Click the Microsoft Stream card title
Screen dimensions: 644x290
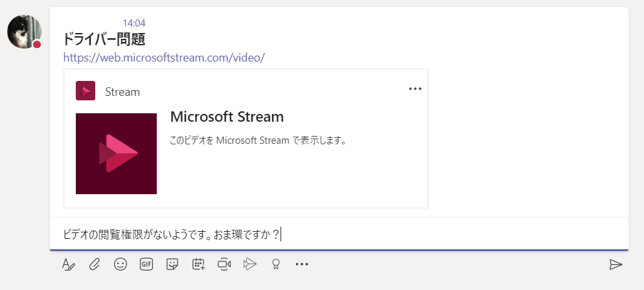pos(227,117)
